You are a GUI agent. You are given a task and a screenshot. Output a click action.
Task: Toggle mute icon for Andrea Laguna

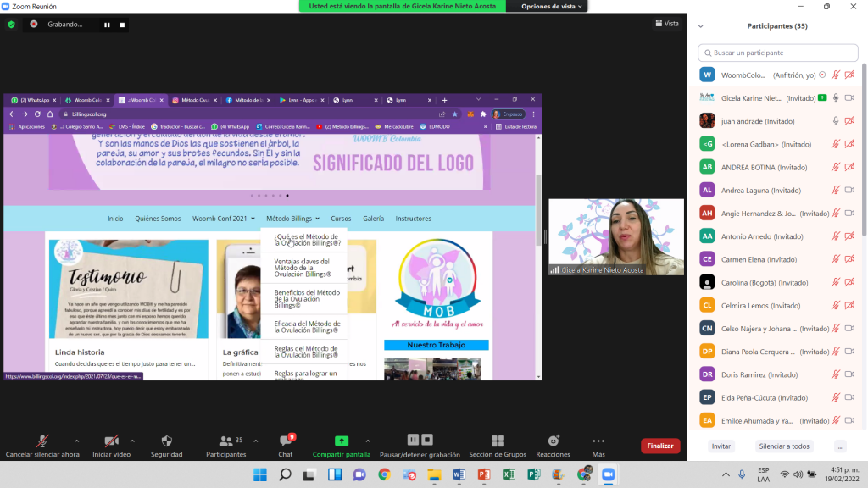(x=836, y=191)
